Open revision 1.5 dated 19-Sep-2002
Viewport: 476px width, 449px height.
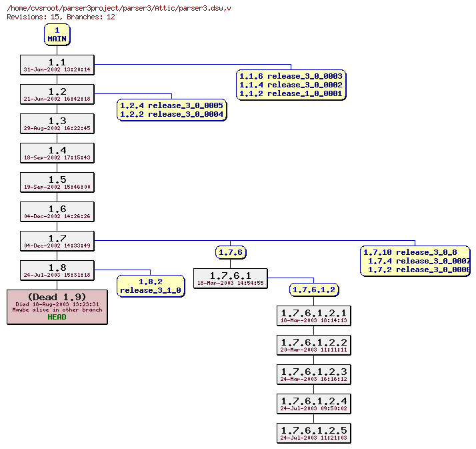57,182
